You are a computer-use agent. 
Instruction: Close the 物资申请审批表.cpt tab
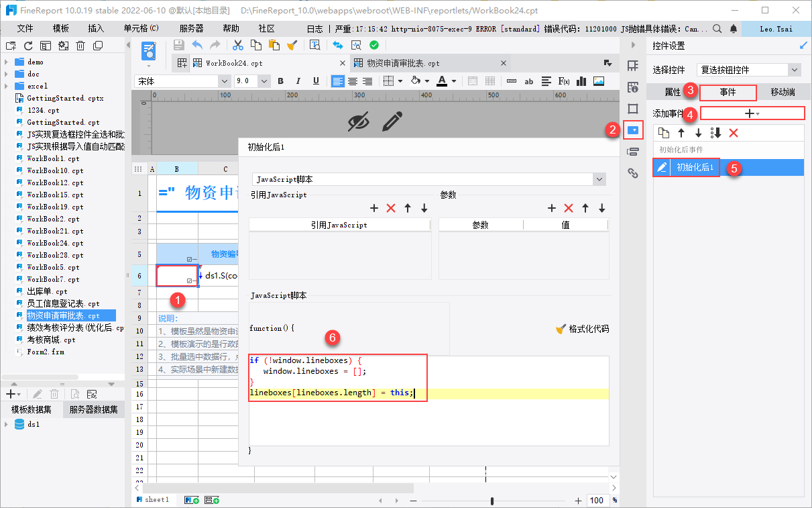[504, 63]
